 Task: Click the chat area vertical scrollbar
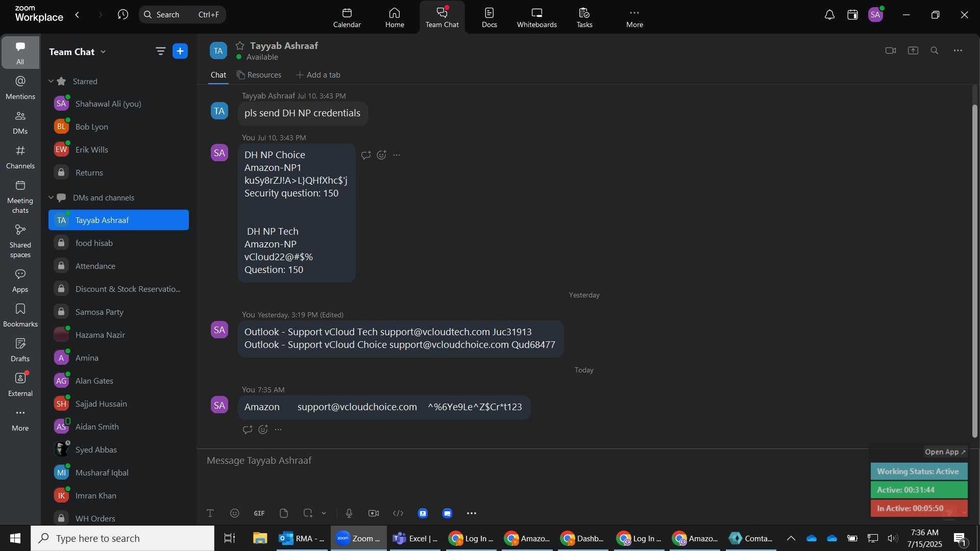[x=975, y=270]
